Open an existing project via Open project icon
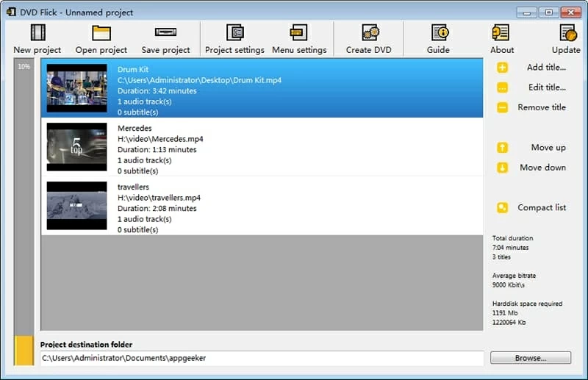This screenshot has height=380, width=588. (x=101, y=34)
